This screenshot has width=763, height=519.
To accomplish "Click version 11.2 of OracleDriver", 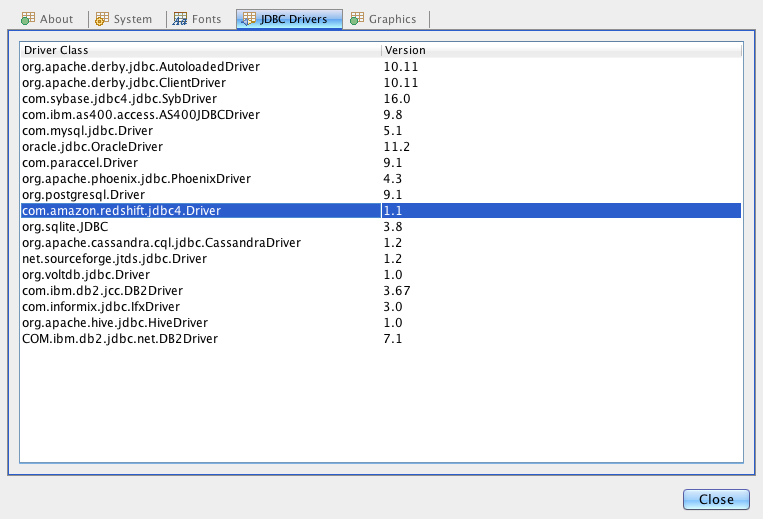I will tap(397, 147).
